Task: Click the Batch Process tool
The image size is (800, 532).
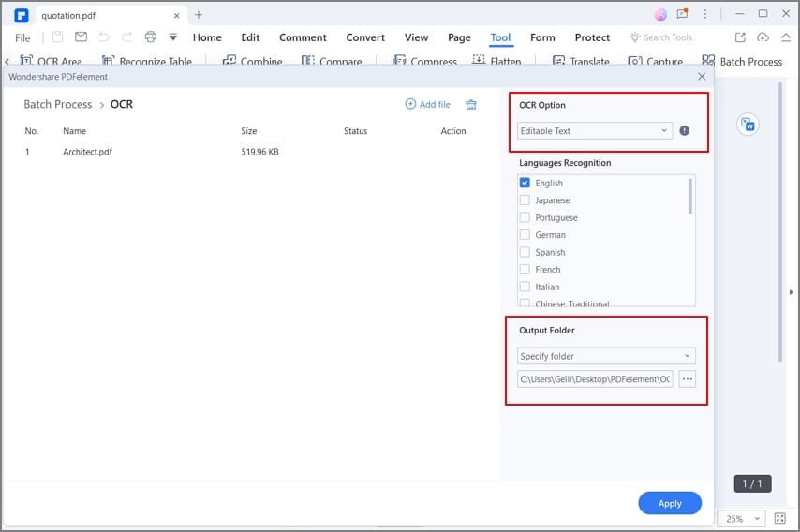Action: [742, 61]
